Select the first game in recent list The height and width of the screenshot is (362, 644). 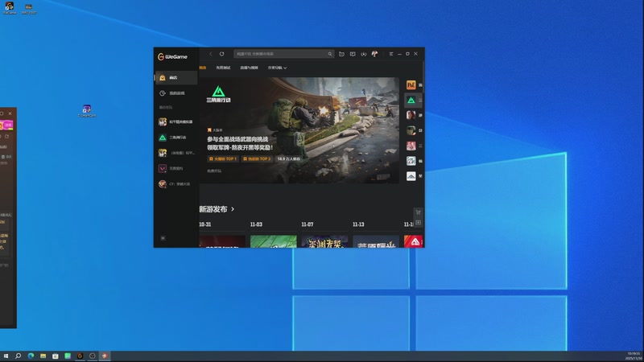[x=176, y=121]
